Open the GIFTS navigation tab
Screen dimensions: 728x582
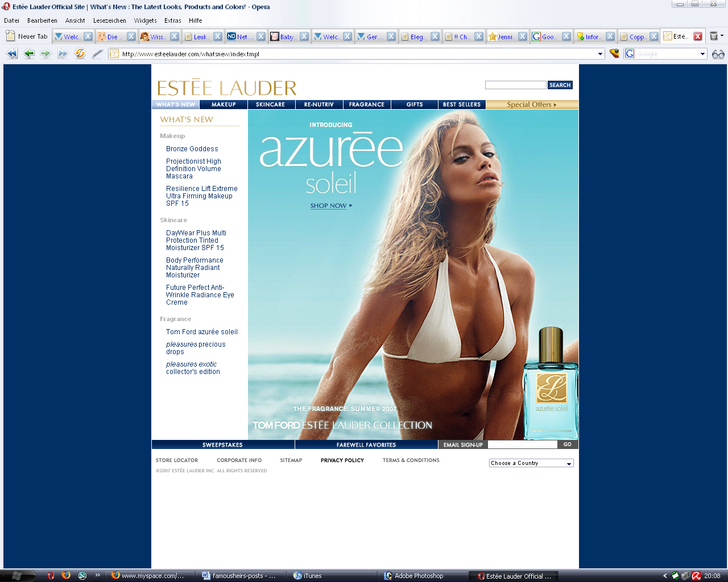pos(415,105)
